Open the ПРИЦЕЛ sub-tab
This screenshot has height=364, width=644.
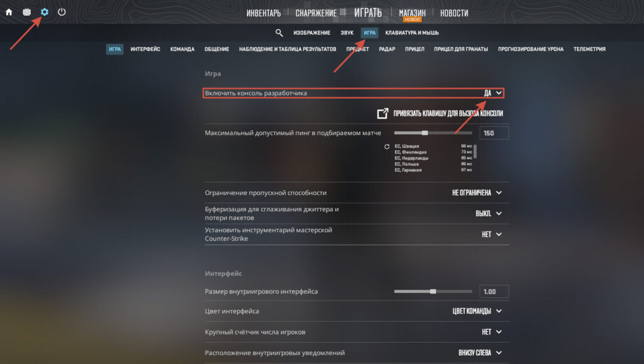pyautogui.click(x=414, y=49)
